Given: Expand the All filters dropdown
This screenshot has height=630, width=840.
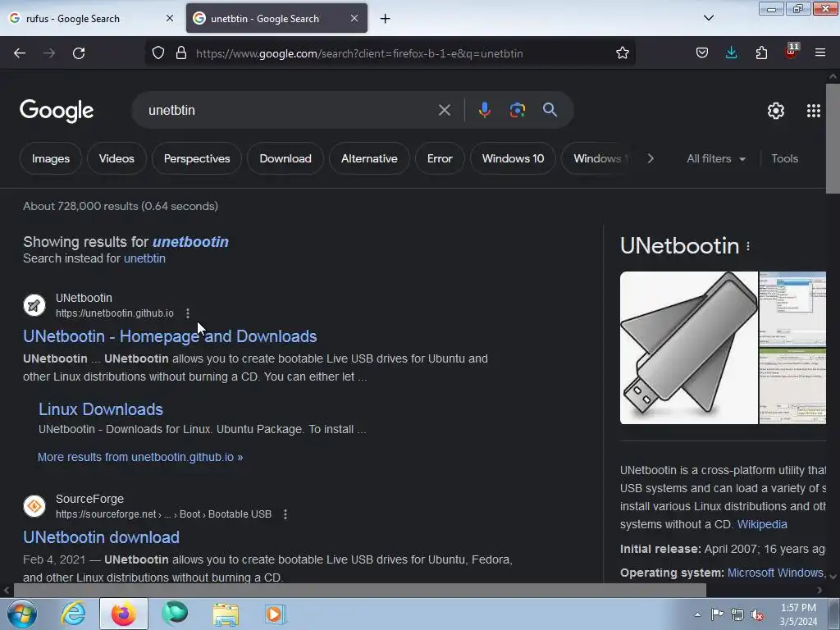Looking at the screenshot, I should (715, 158).
